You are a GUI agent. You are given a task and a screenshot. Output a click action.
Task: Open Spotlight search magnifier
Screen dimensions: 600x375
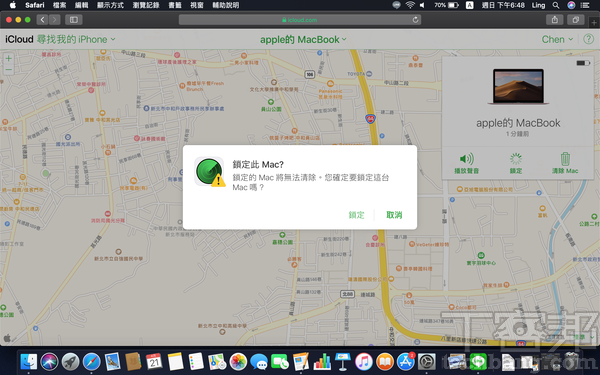point(556,5)
